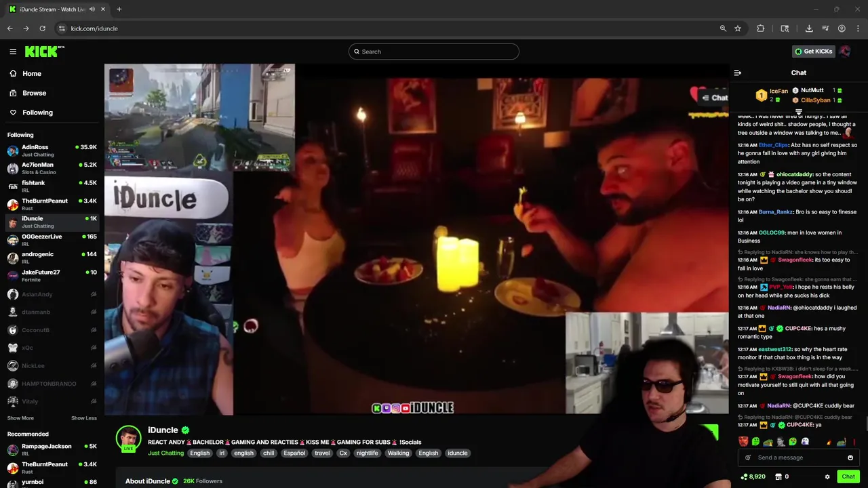Open browser profile icon
The image size is (868, 488).
842,28
